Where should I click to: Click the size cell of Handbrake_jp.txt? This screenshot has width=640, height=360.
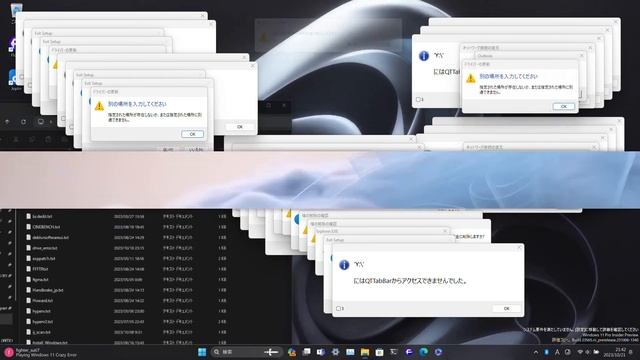pos(222,290)
